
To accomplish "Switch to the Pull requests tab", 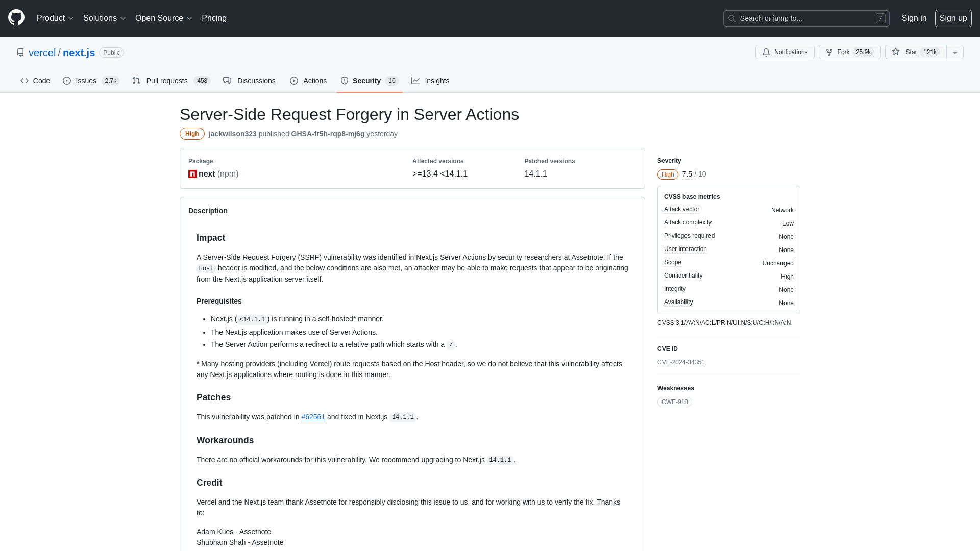I will click(171, 81).
